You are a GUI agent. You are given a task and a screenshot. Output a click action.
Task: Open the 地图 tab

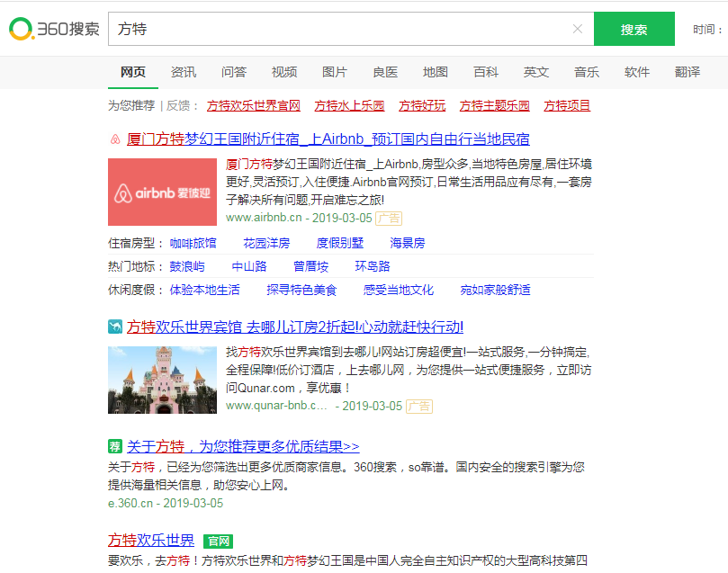tap(436, 72)
